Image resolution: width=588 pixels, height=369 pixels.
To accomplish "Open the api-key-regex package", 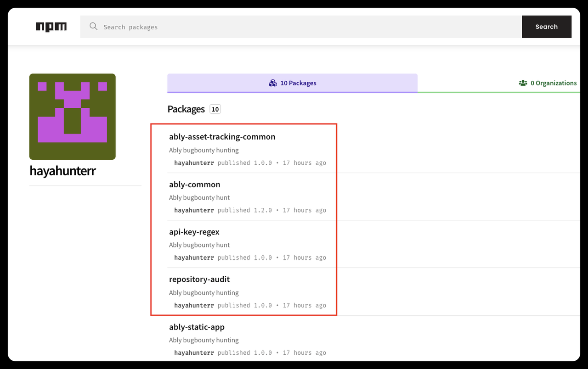I will [194, 232].
